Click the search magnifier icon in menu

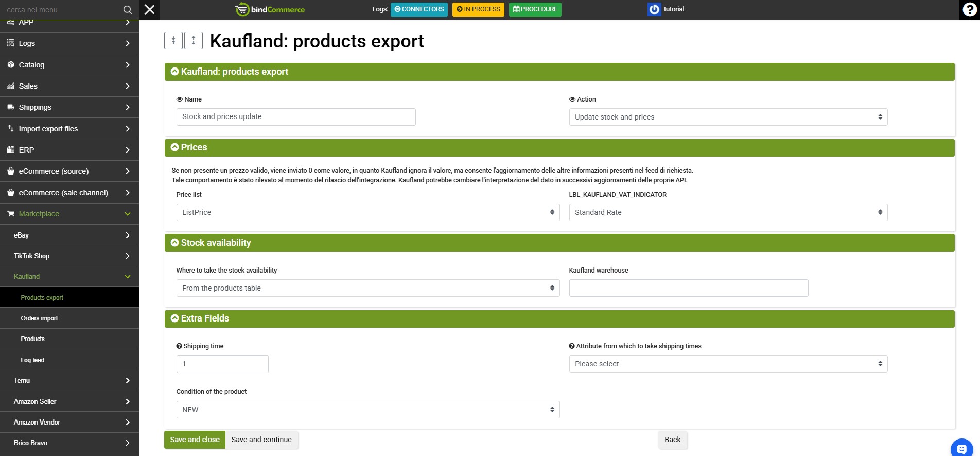coord(128,10)
